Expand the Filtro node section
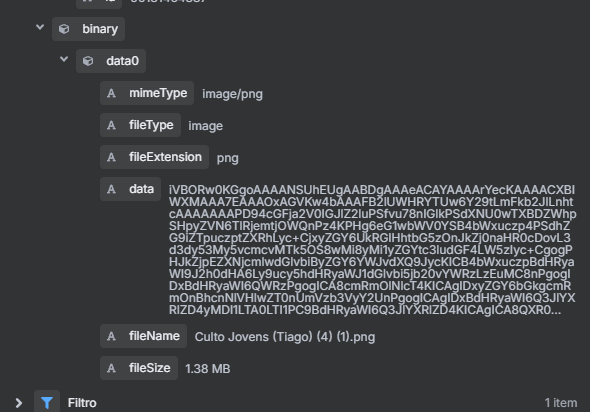The image size is (590, 412). (x=19, y=403)
